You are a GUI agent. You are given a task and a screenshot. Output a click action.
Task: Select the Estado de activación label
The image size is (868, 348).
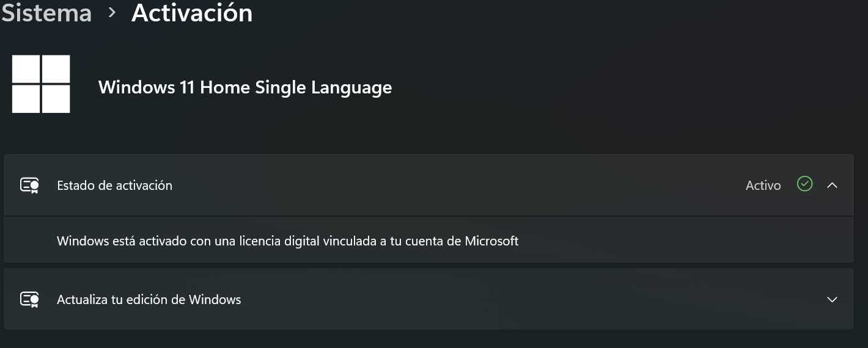coord(114,186)
